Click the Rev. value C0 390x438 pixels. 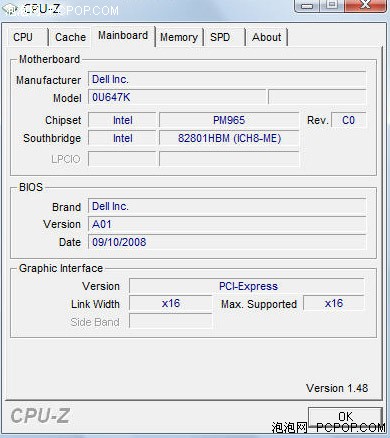349,120
